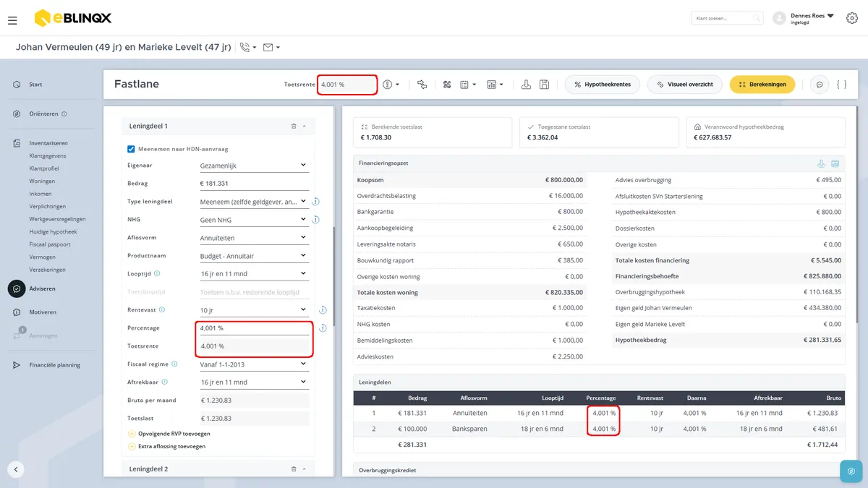
Task: Click the curly braces icon
Action: point(841,85)
